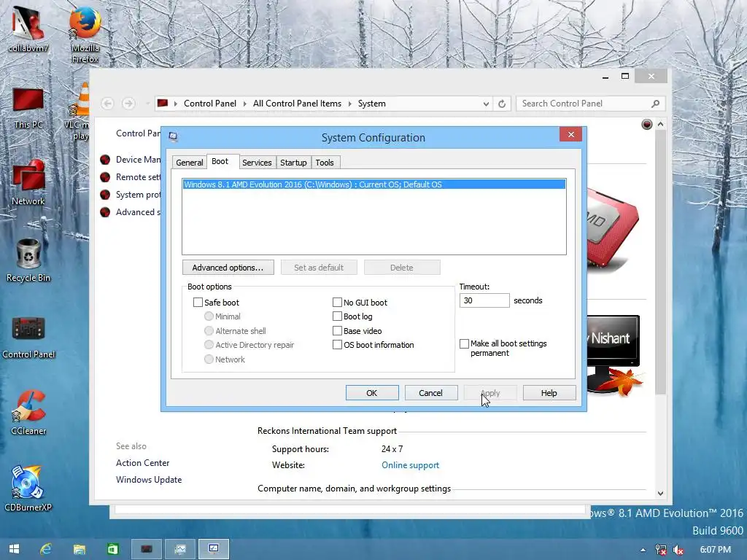Check Make all boot settings permanent

coord(464,344)
